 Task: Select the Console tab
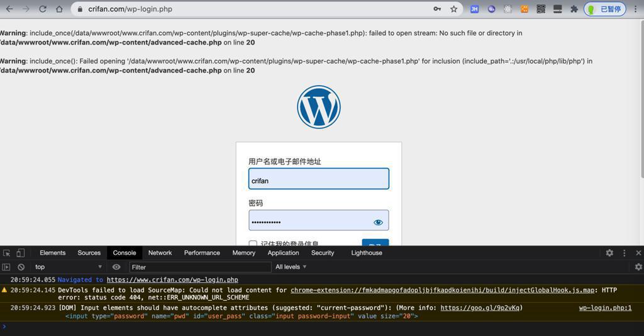(x=125, y=252)
